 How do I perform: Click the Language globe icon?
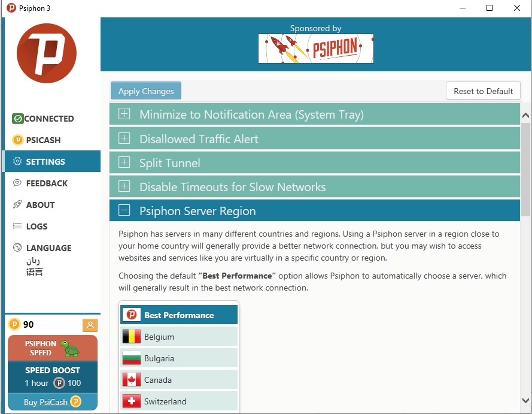(x=17, y=247)
